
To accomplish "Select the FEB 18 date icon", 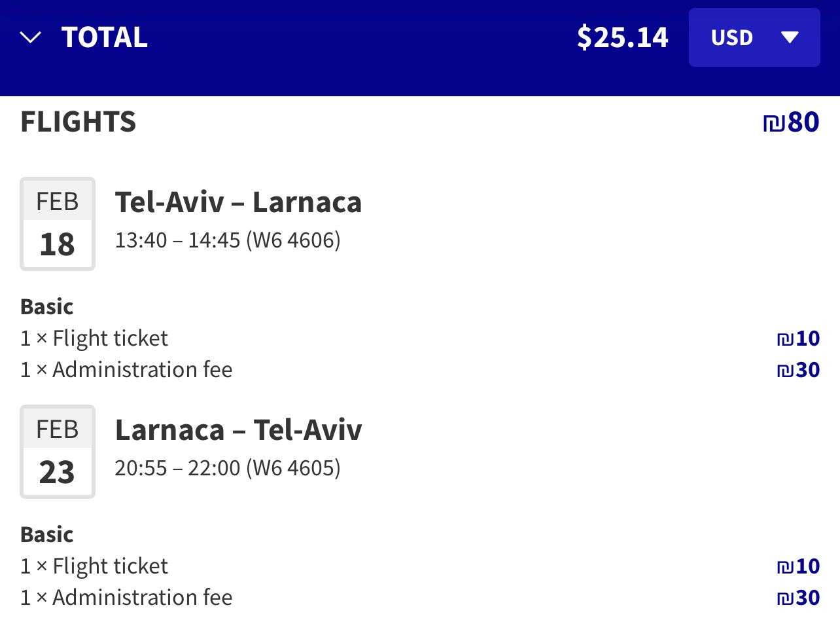I will click(58, 224).
